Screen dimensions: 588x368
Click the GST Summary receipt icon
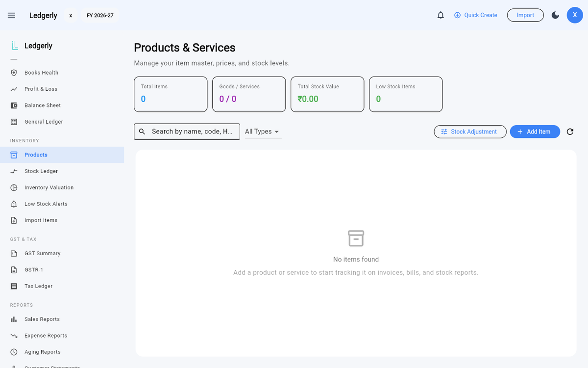pyautogui.click(x=14, y=253)
